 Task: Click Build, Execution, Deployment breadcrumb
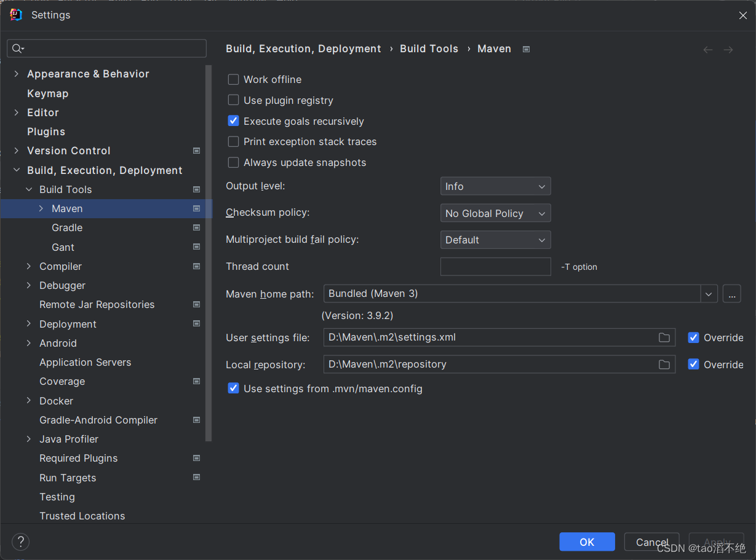click(304, 49)
